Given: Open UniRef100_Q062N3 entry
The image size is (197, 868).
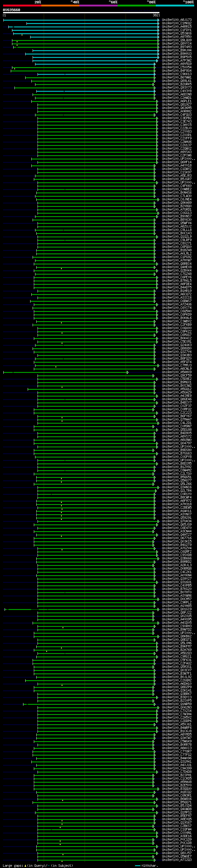Looking at the screenshot, I should (177, 707).
